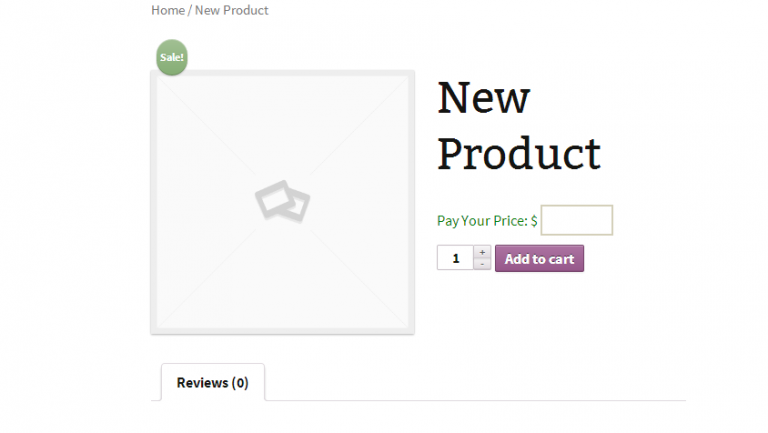Click bottom-right corner of product image frame

(411, 330)
